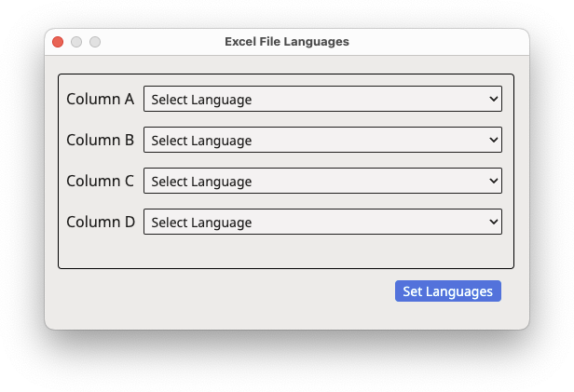Select the Column C label text
574x392 pixels.
[x=100, y=181]
